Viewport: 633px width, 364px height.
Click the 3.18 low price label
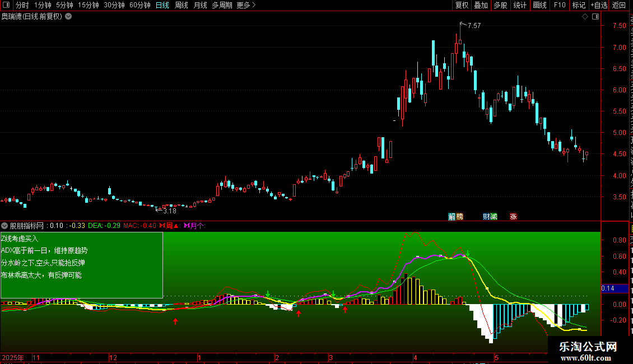pyautogui.click(x=170, y=211)
